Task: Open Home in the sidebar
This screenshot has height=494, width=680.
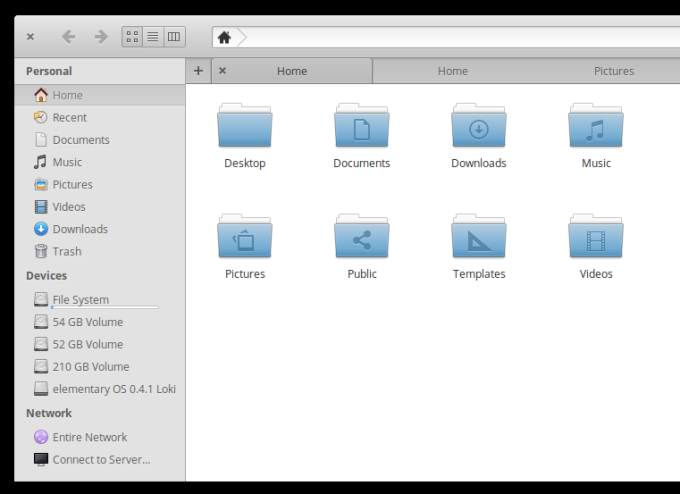Action: click(100, 95)
